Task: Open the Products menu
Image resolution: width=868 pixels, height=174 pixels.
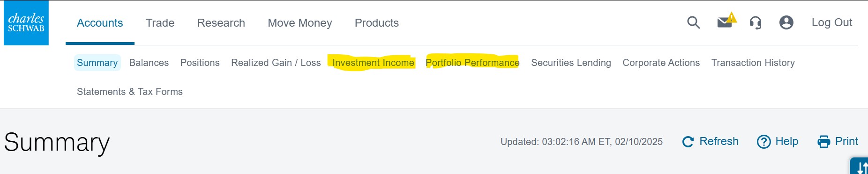Action: [377, 23]
